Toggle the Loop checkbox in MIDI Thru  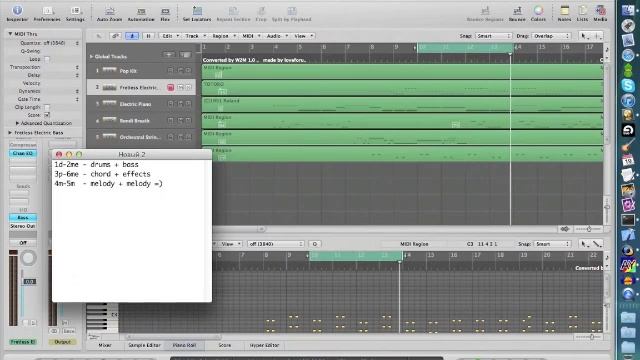[47, 59]
